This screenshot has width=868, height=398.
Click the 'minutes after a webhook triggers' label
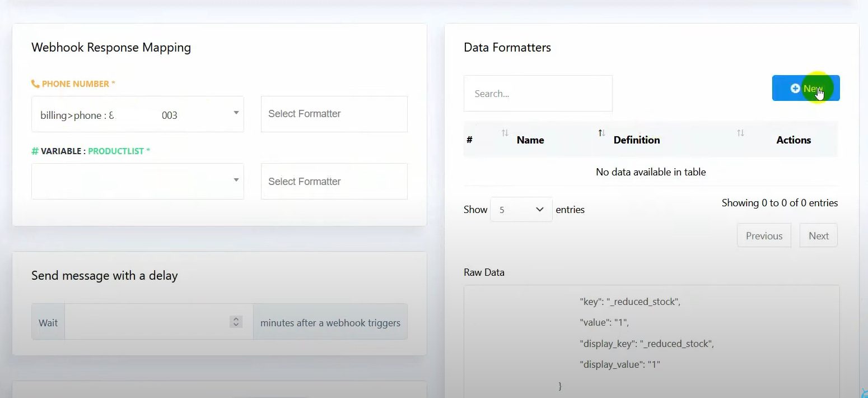pyautogui.click(x=330, y=323)
